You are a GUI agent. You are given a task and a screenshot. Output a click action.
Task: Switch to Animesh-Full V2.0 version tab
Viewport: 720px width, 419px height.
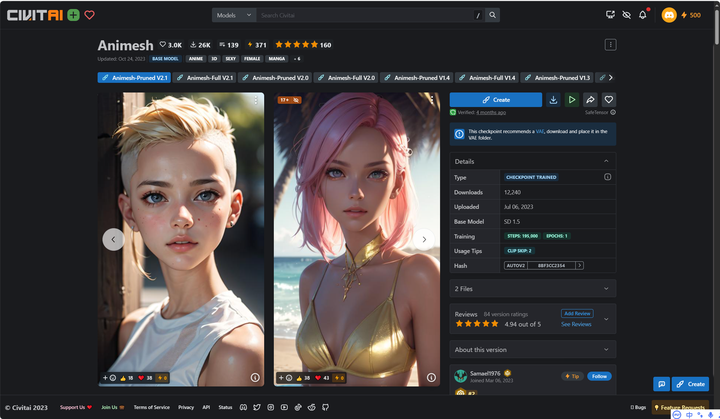[x=346, y=78]
